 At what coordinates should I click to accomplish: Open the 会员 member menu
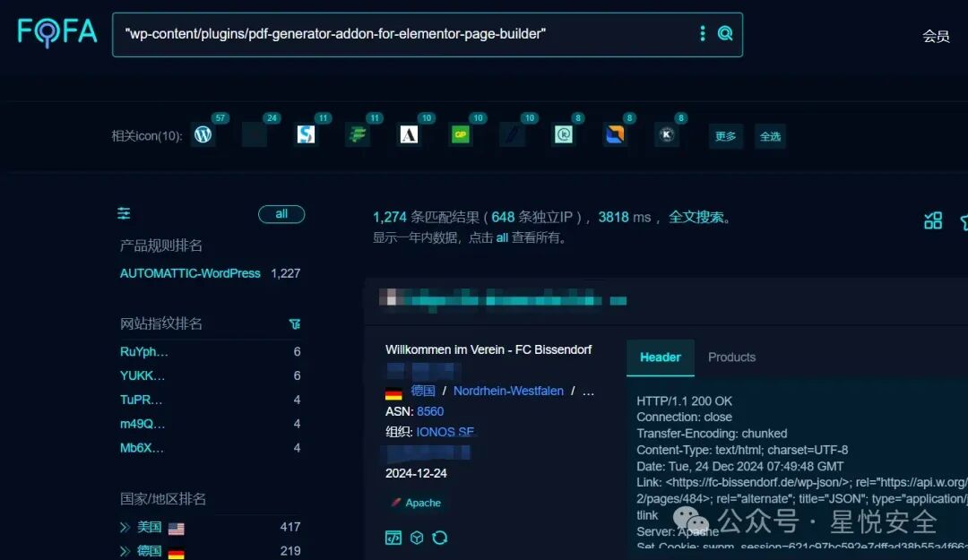[936, 37]
